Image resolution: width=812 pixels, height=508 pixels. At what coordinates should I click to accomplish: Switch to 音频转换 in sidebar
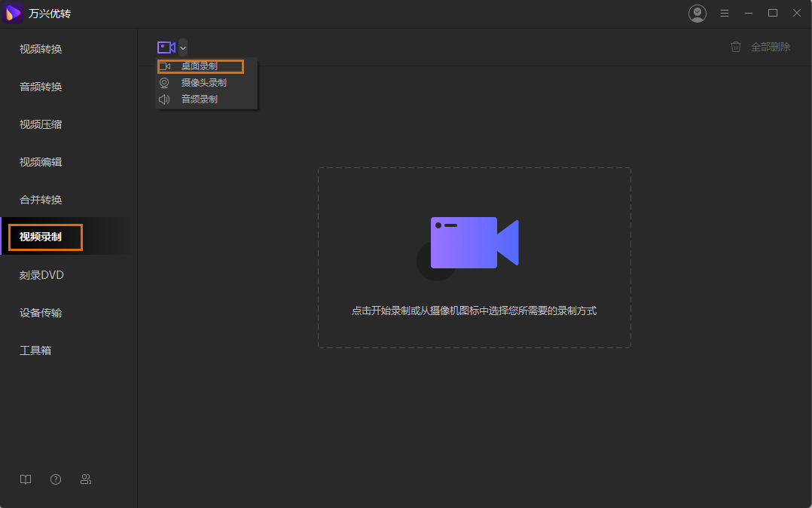coord(41,87)
